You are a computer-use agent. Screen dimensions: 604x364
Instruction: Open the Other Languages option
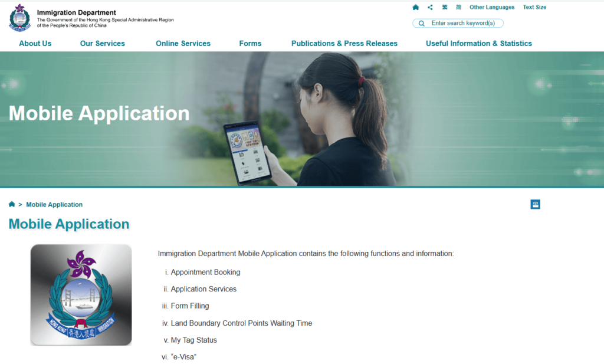(x=491, y=7)
